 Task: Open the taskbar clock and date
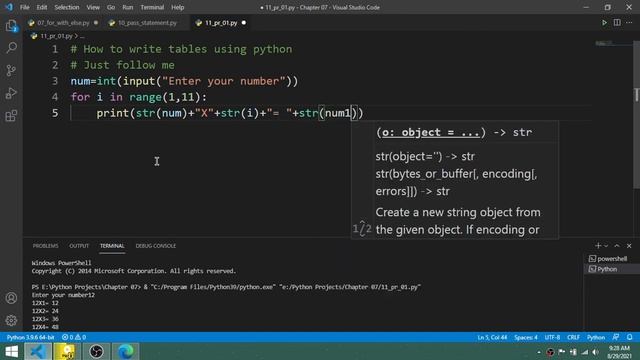click(x=619, y=352)
